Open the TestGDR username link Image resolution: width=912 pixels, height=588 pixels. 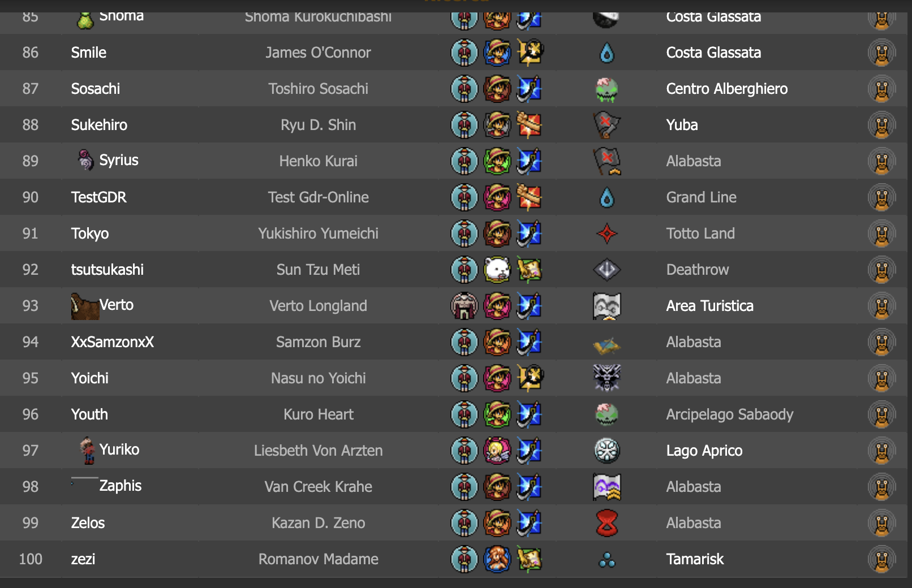point(98,197)
